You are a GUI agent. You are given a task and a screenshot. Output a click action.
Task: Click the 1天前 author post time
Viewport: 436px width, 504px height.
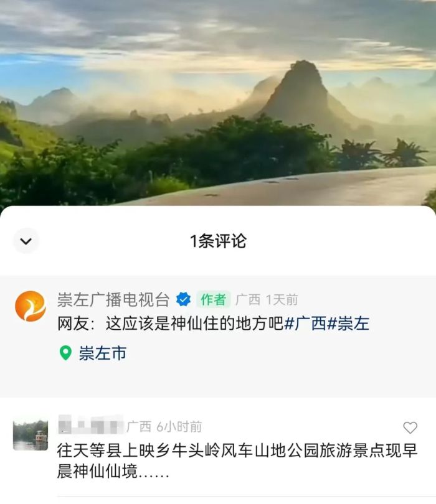coord(282,300)
